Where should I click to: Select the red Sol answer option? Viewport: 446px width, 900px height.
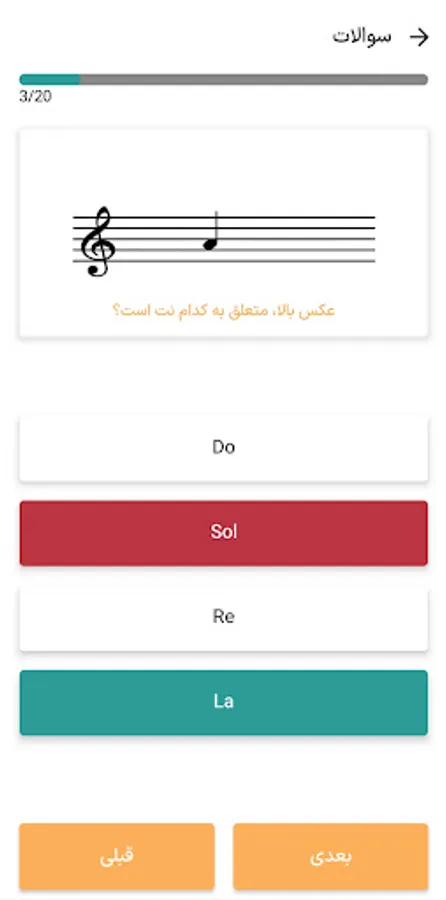[x=223, y=533]
